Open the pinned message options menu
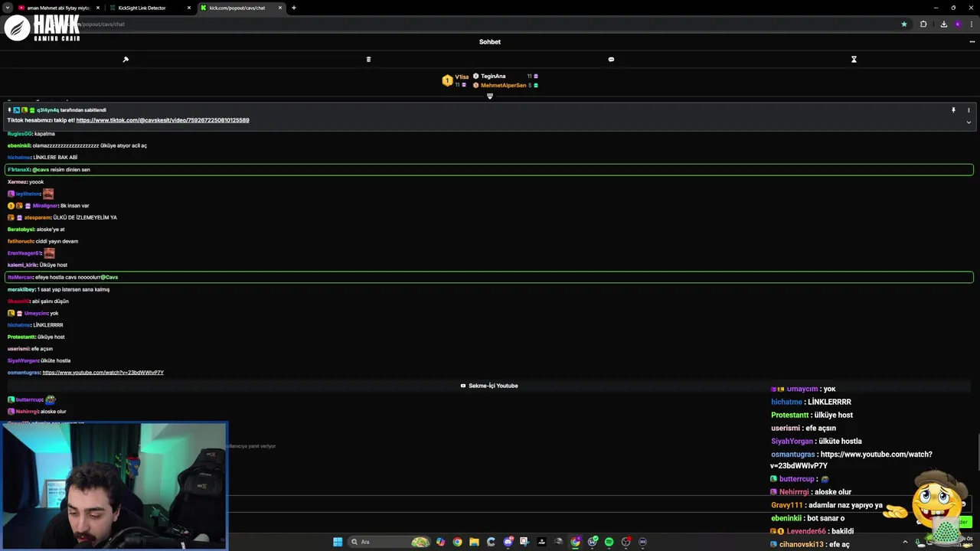Viewport: 980px width, 551px height. [969, 110]
